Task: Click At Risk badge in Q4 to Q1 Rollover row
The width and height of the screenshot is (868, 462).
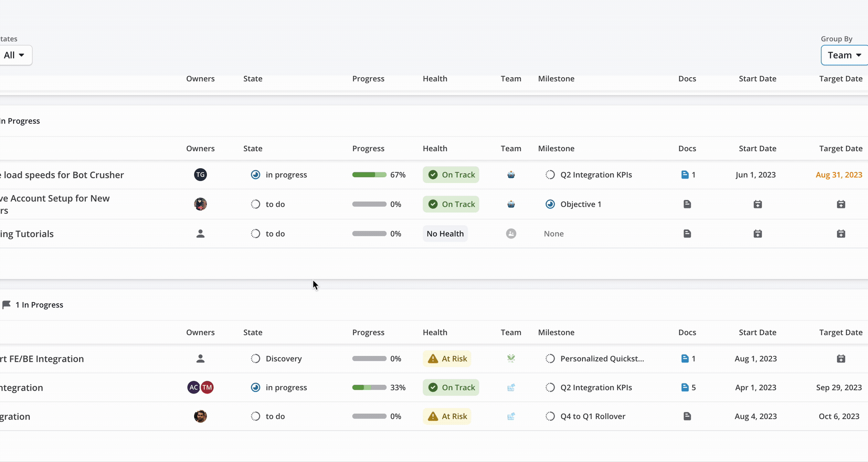Action: coord(447,416)
